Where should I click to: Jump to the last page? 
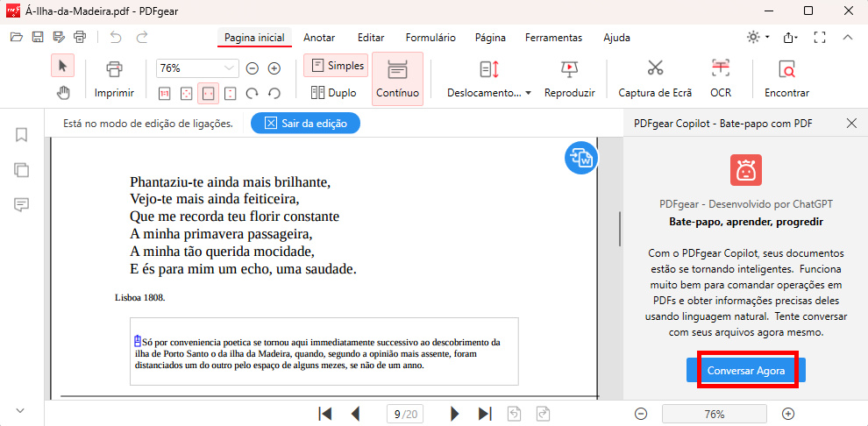pyautogui.click(x=485, y=413)
